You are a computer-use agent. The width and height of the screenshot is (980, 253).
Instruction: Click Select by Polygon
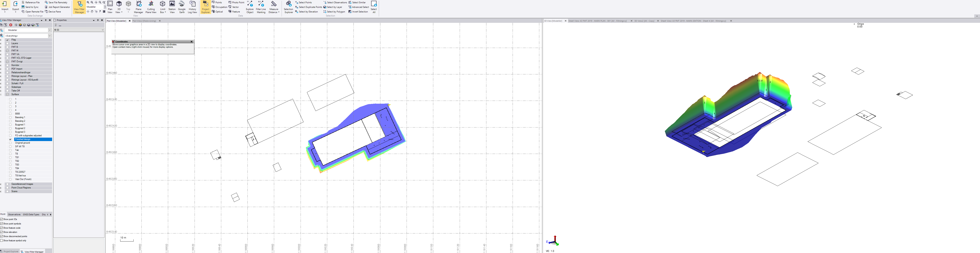click(335, 12)
